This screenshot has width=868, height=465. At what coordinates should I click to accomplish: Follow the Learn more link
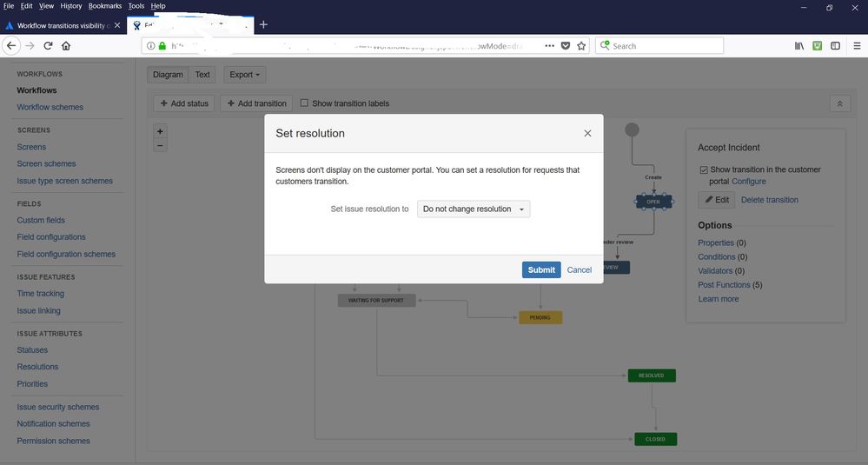[x=718, y=299]
